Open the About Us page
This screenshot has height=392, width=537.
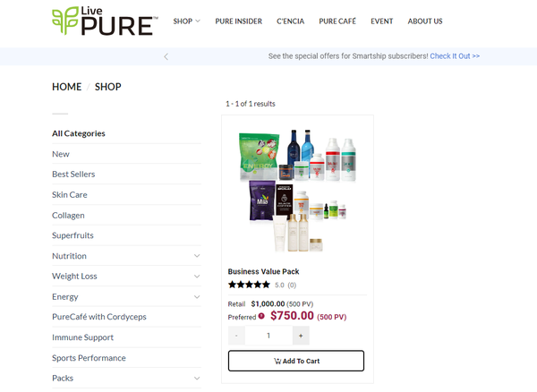click(424, 21)
